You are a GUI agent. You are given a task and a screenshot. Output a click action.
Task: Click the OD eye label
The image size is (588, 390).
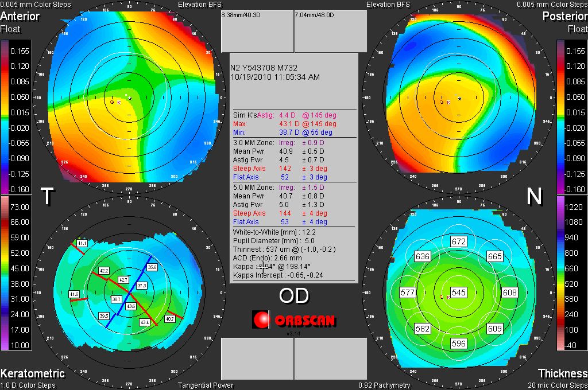point(293,296)
